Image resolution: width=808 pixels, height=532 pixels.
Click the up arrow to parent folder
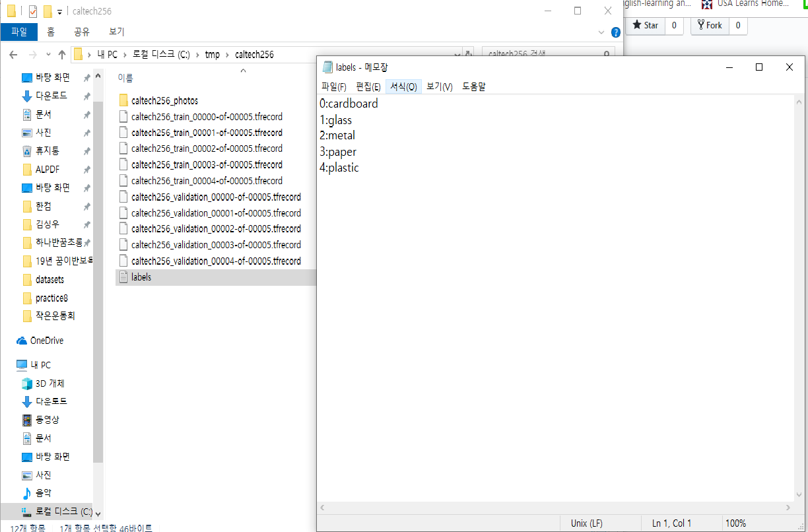click(61, 54)
